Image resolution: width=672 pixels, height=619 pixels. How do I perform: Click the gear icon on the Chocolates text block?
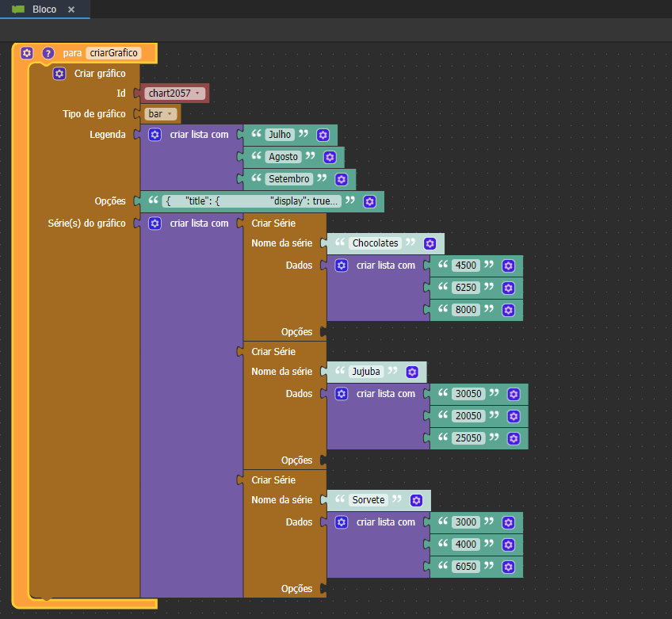click(x=430, y=243)
